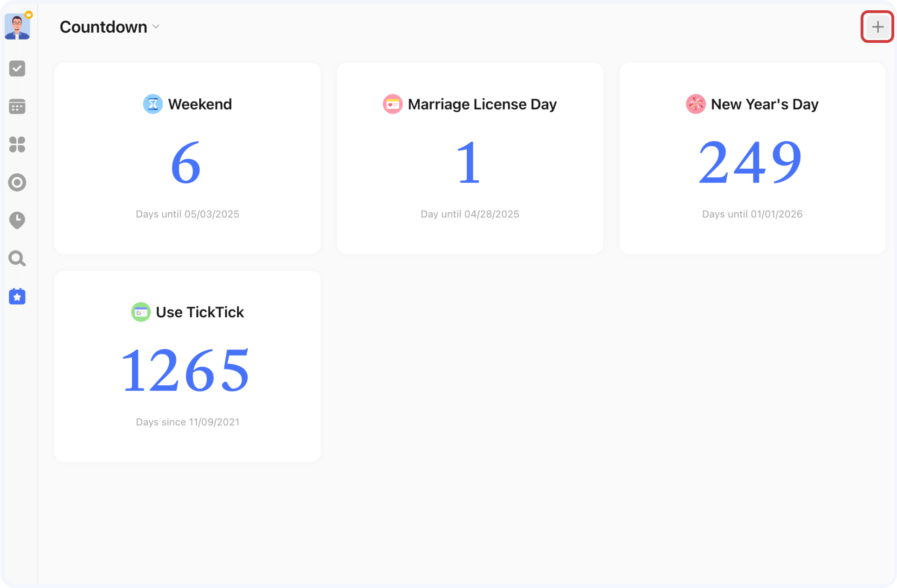Image resolution: width=897 pixels, height=588 pixels.
Task: Open Search from the sidebar
Action: pyautogui.click(x=17, y=259)
